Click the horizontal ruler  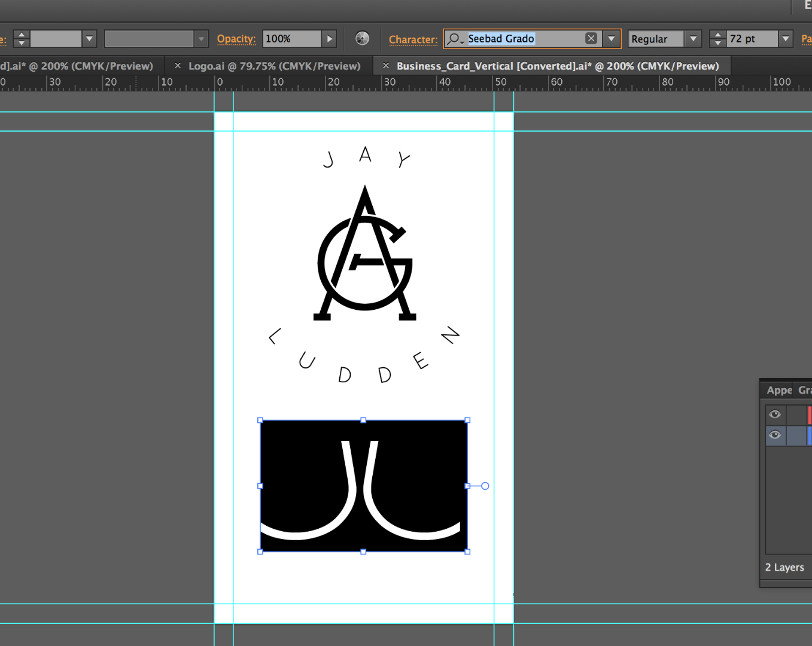tap(406, 83)
